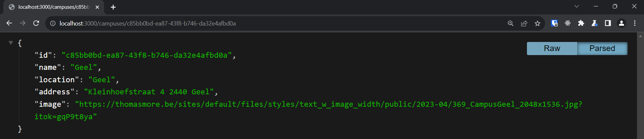644x139 pixels.
Task: Switch to Raw JSON view
Action: 552,48
